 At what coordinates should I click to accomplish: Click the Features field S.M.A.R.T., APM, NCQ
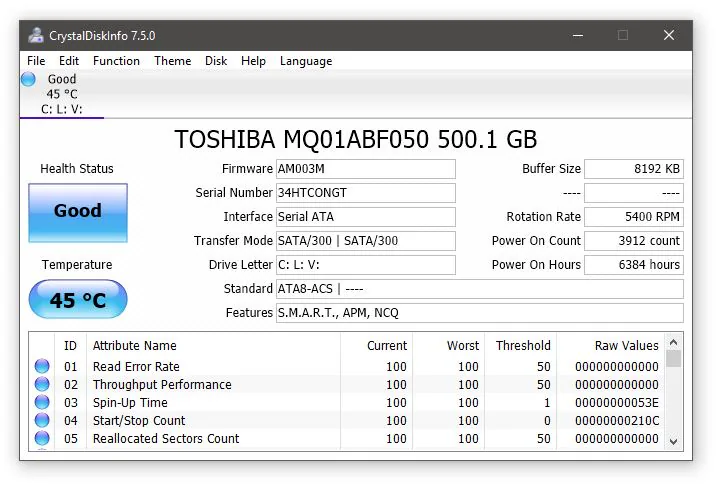pyautogui.click(x=480, y=313)
